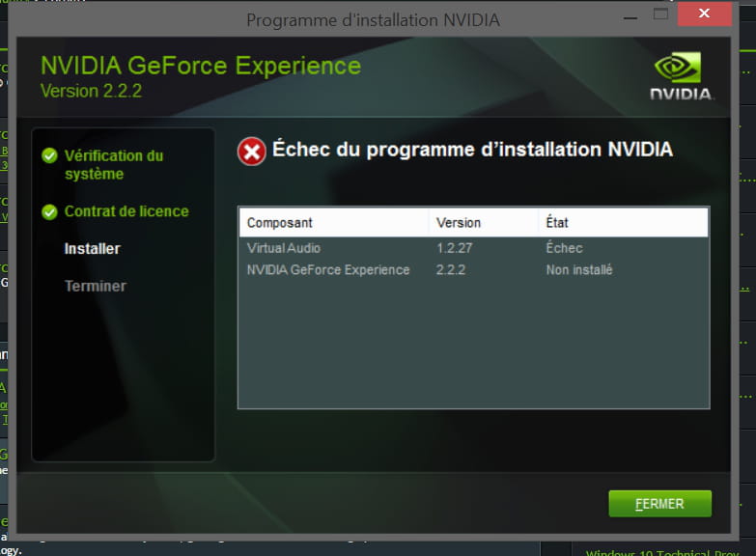Minimize the NVIDIA installer window
The width and height of the screenshot is (756, 556).
pos(630,17)
